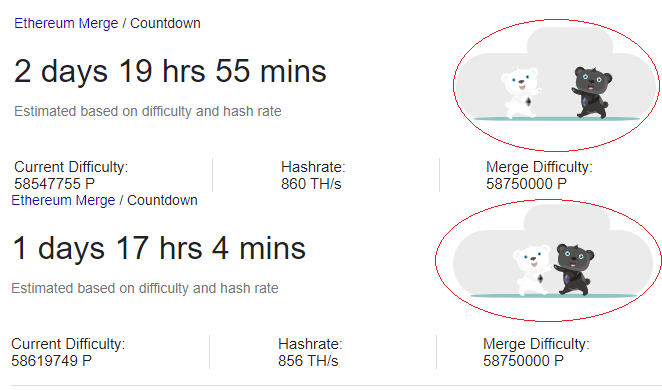
Task: Click the black bear in bottom illustration
Action: (574, 269)
